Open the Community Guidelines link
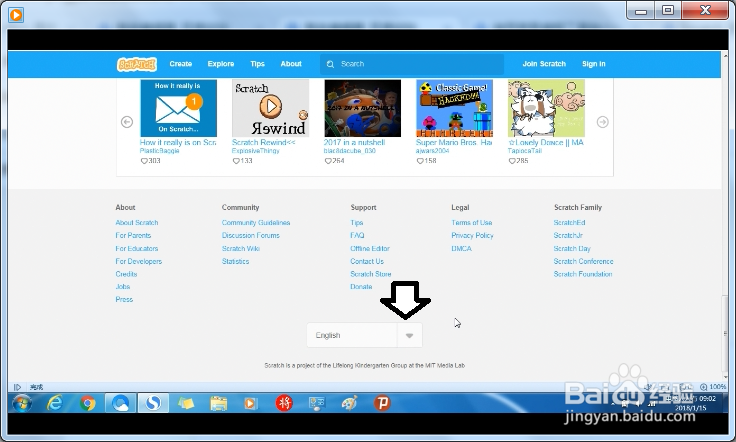This screenshot has height=442, width=736. [256, 222]
